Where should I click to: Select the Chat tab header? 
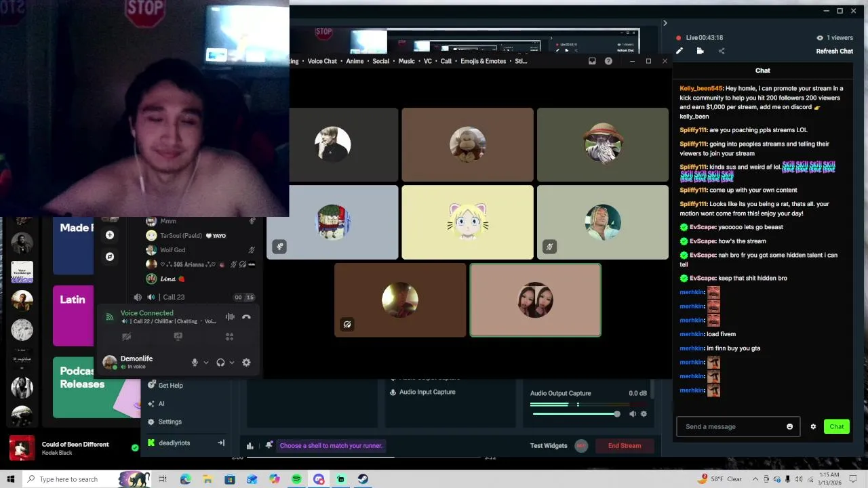(762, 70)
